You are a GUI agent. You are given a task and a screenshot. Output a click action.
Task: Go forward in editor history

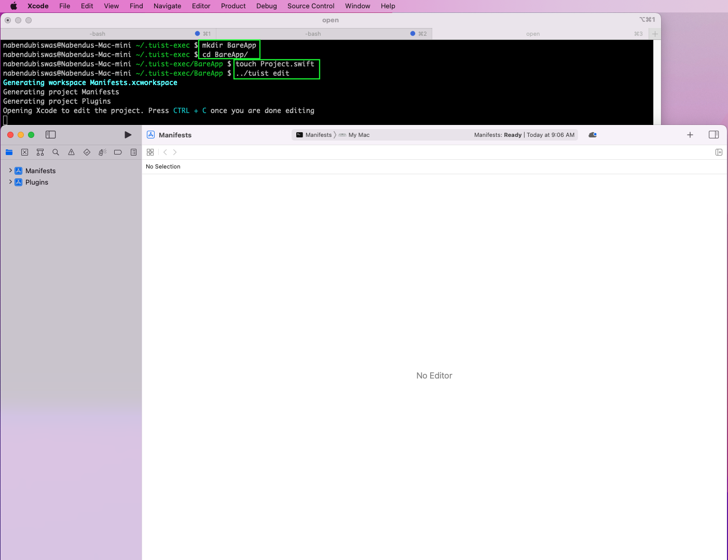(175, 152)
